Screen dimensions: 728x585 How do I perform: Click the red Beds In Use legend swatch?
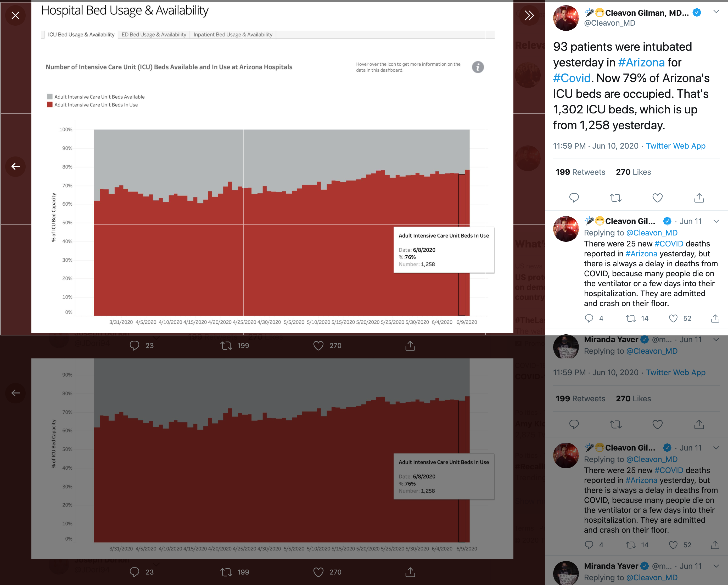pyautogui.click(x=50, y=105)
